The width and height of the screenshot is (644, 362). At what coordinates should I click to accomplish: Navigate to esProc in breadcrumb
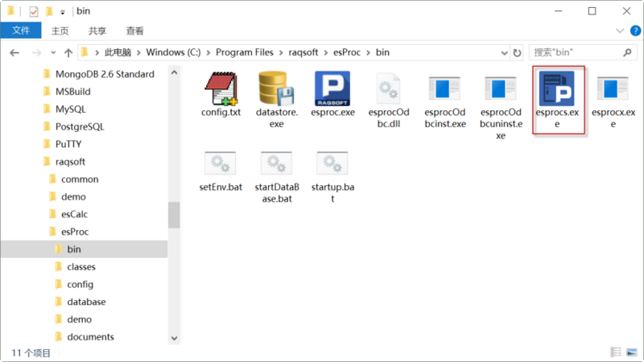point(347,52)
